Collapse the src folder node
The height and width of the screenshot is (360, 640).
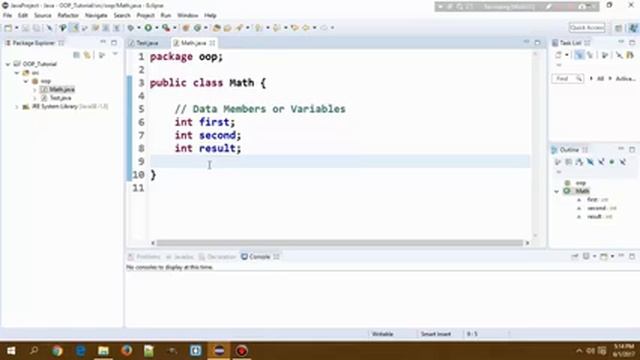point(17,73)
